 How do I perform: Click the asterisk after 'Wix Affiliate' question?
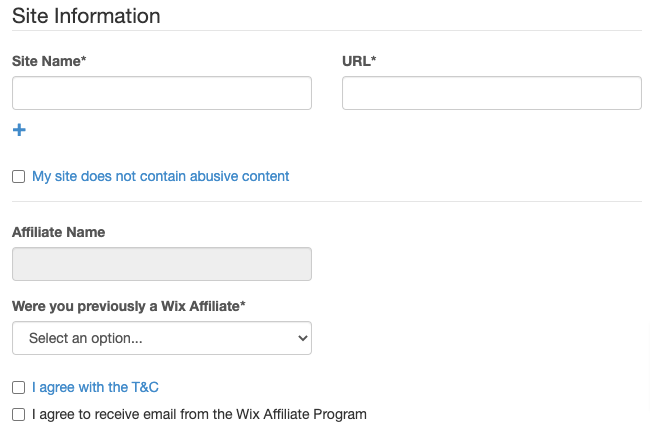(x=240, y=305)
